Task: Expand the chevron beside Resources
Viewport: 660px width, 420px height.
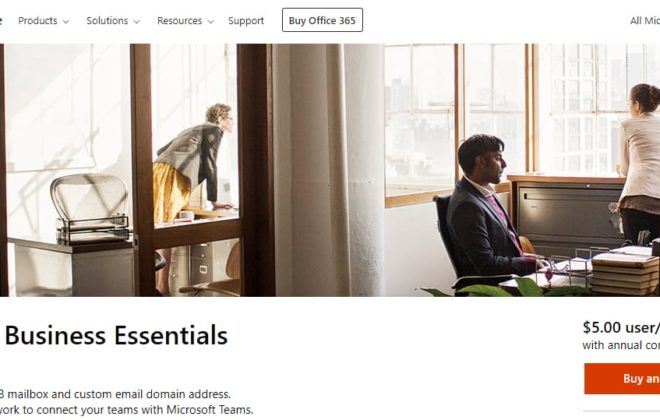Action: tap(210, 21)
